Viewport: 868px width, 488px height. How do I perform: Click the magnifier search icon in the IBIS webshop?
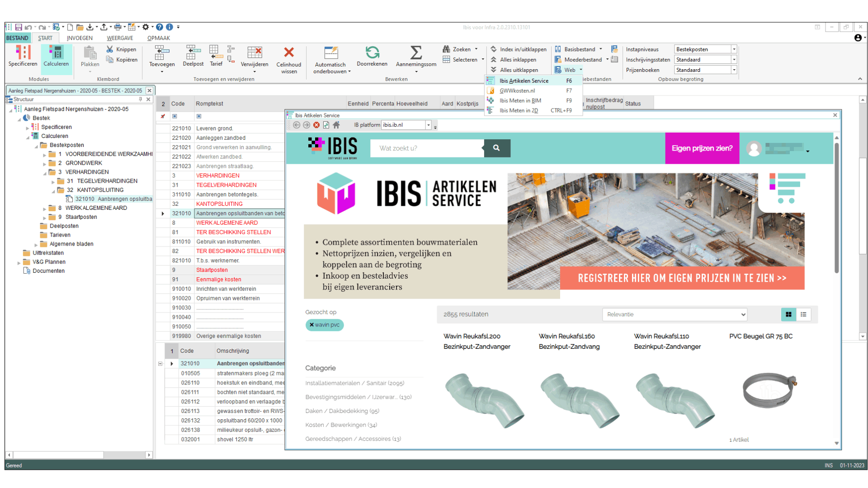pyautogui.click(x=496, y=148)
